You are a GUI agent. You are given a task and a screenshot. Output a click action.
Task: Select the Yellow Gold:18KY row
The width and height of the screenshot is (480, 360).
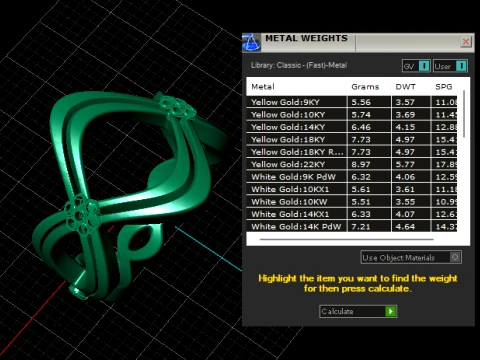352,139
